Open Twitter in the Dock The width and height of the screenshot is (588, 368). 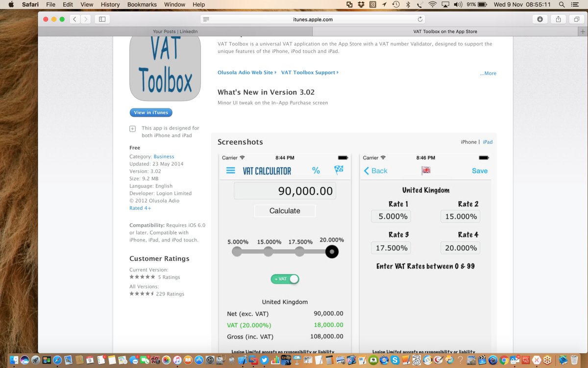click(x=264, y=360)
